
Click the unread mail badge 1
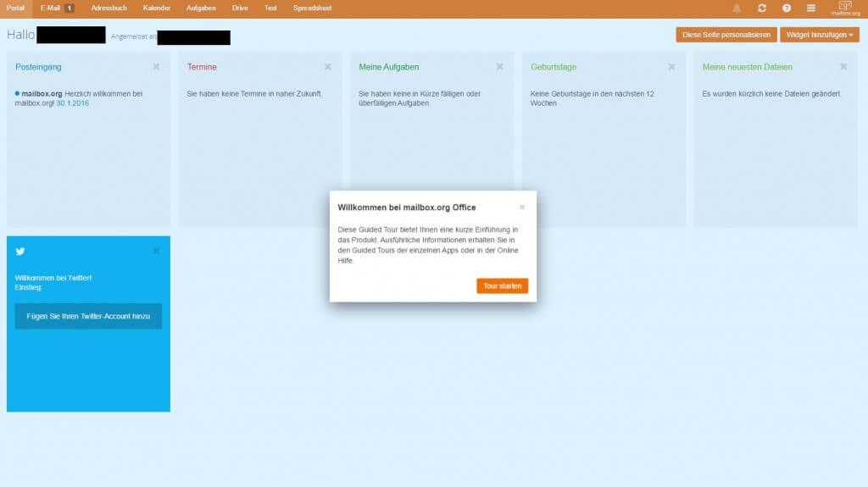point(70,8)
